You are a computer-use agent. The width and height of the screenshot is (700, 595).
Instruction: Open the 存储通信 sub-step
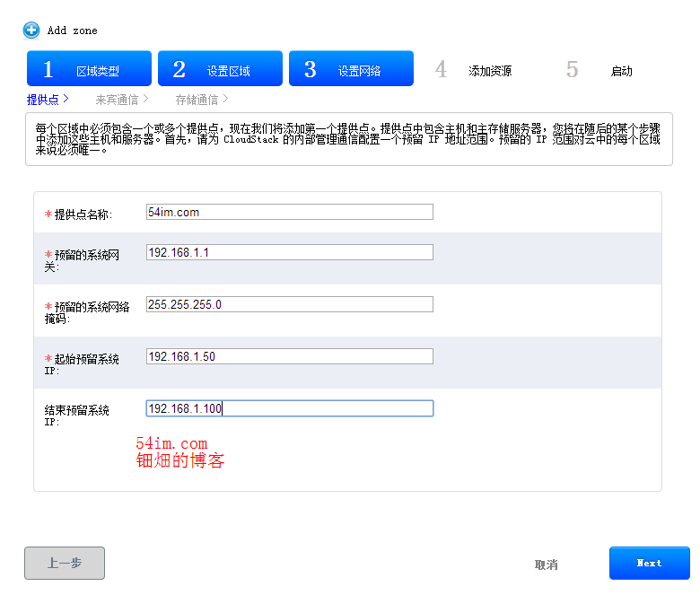click(202, 100)
